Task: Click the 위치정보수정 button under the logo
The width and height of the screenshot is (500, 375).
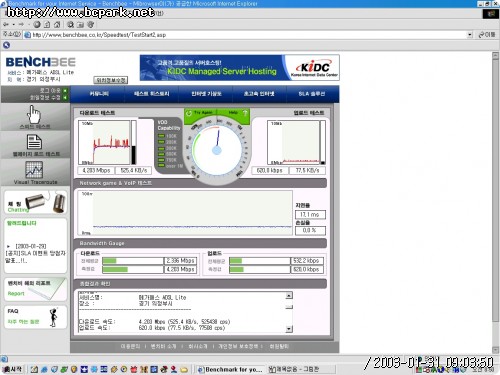Action: pyautogui.click(x=111, y=80)
